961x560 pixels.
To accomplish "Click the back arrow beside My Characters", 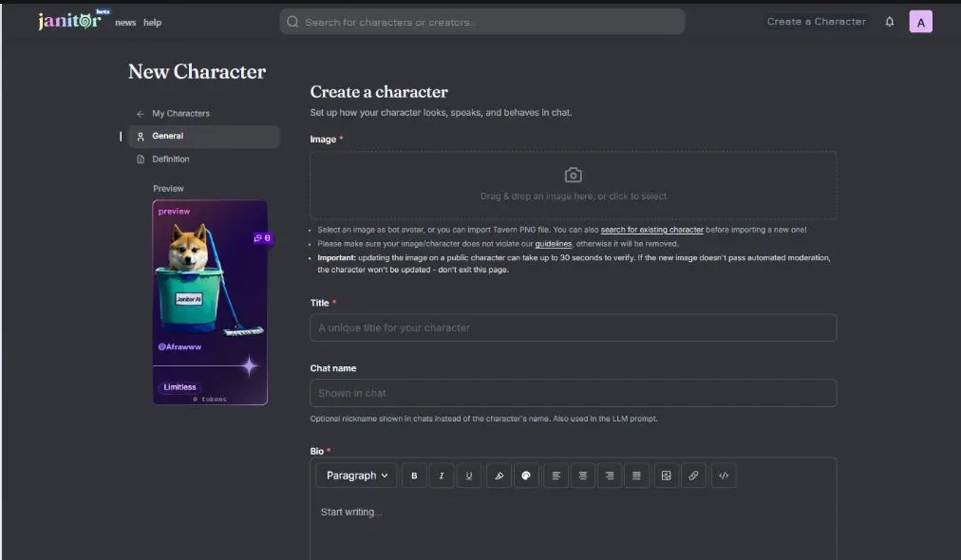I will pos(141,114).
